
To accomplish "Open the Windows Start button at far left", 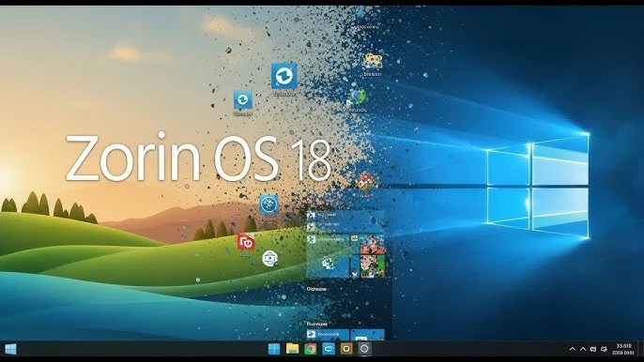I will [x=10, y=349].
